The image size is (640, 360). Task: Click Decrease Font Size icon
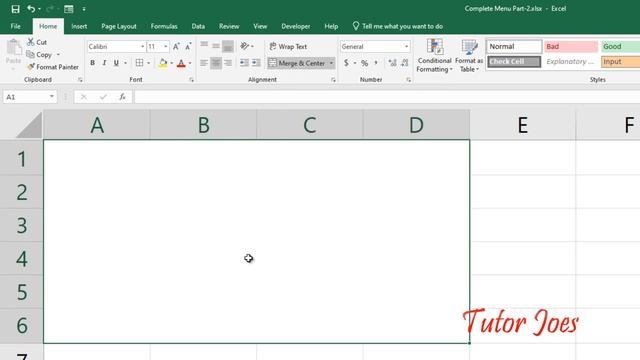tap(188, 47)
